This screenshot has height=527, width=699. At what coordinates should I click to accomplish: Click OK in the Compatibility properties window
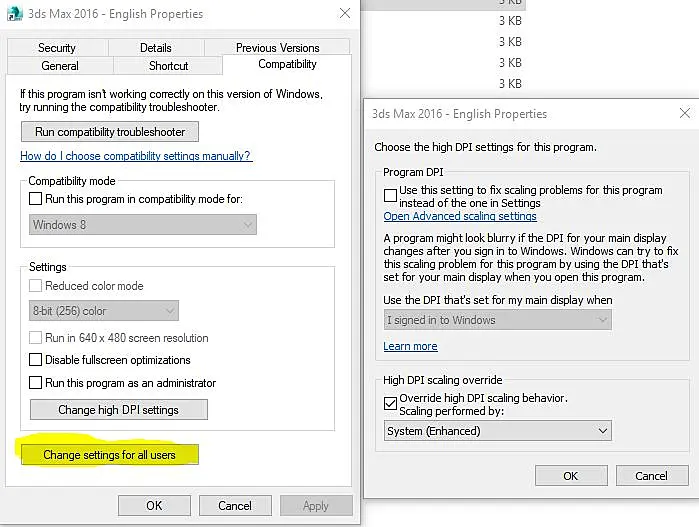point(154,506)
